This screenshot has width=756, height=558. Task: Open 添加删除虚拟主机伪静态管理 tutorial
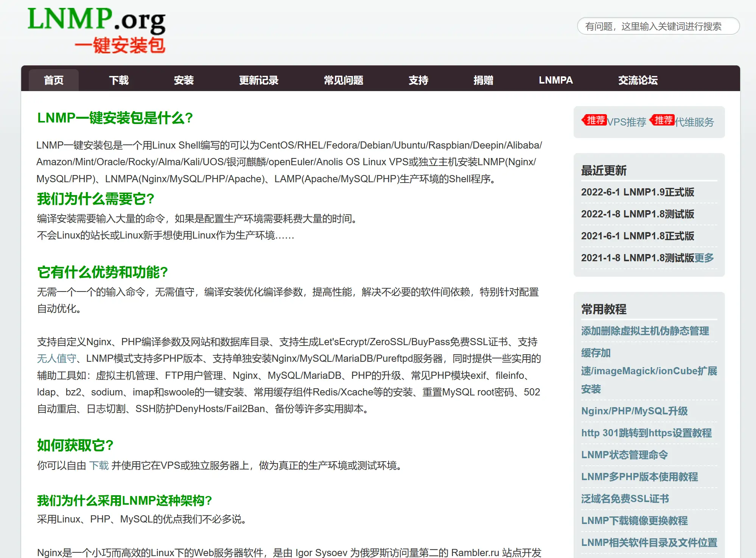tap(645, 331)
